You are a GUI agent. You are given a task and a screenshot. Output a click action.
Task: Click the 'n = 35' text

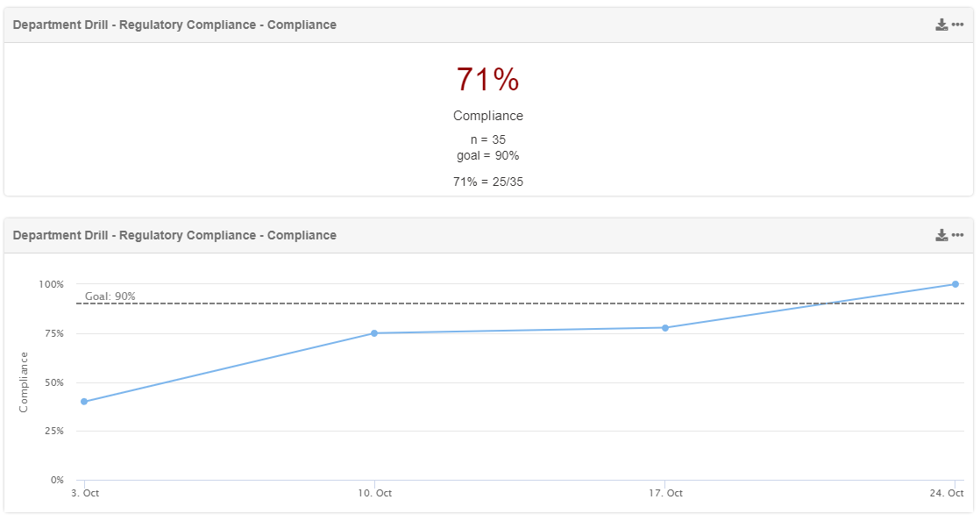coord(488,139)
